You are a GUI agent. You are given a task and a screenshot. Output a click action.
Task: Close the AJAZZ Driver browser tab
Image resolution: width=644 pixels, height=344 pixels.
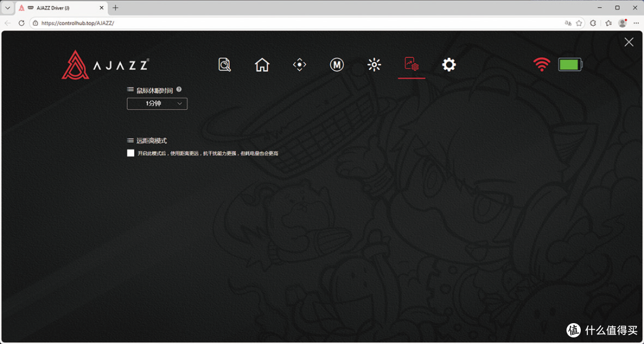[x=101, y=8]
